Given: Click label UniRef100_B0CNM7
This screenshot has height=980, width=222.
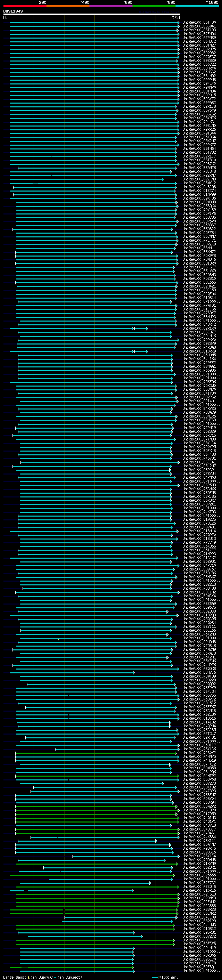Looking at the screenshot, I should (x=199, y=237).
